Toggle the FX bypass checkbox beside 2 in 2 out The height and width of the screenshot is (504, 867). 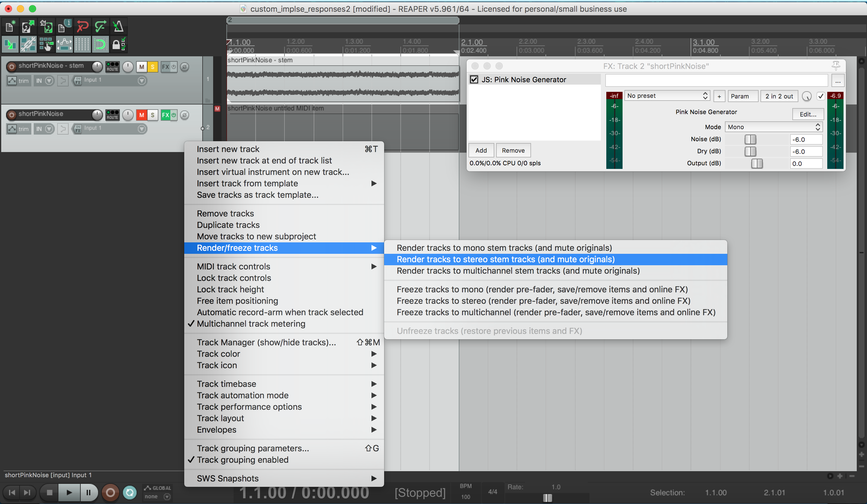pyautogui.click(x=821, y=96)
